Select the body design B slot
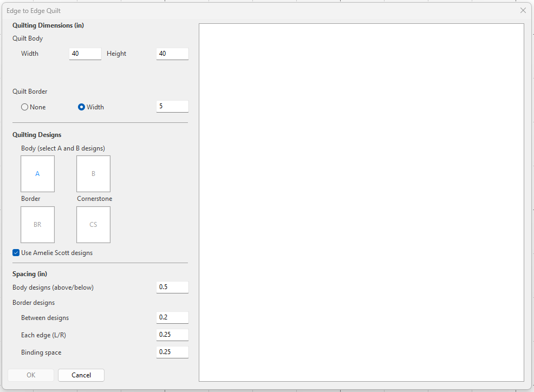The width and height of the screenshot is (534, 392). (x=93, y=174)
